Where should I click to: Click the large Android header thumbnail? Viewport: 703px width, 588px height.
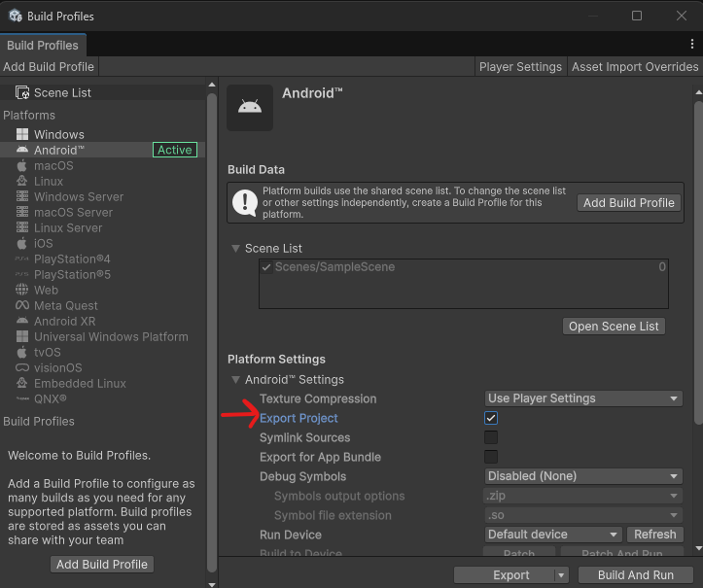point(250,108)
